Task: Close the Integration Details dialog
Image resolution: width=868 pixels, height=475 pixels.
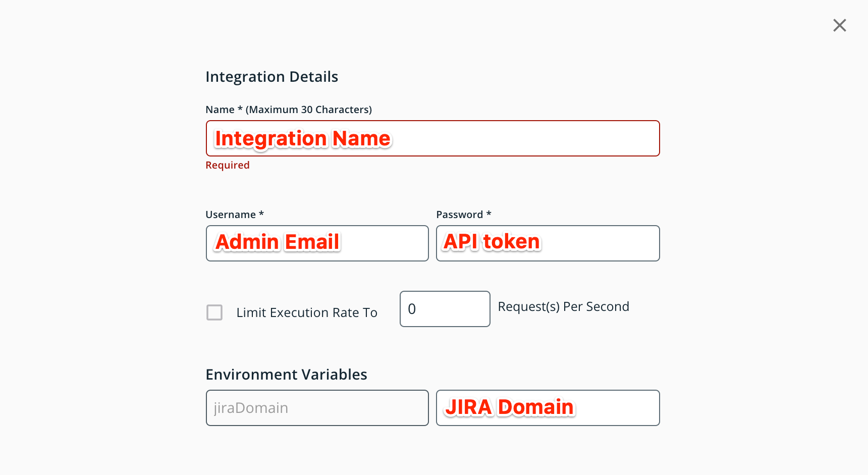Action: click(839, 25)
